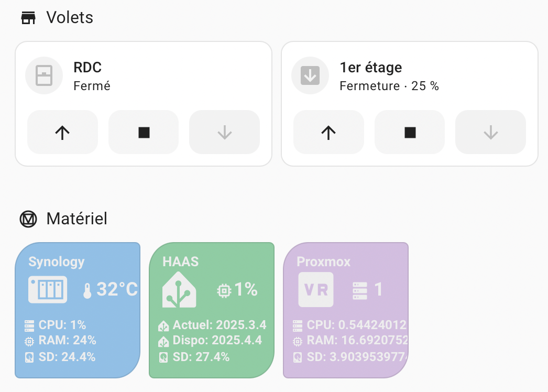The image size is (548, 392).
Task: Open the Synology NAS icon
Action: pyautogui.click(x=48, y=289)
